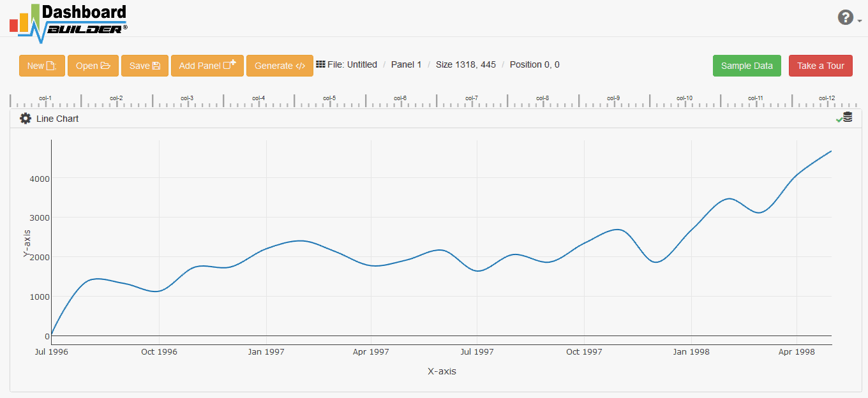This screenshot has height=398, width=868.
Task: Create a new dashboard with the New button
Action: pyautogui.click(x=42, y=66)
